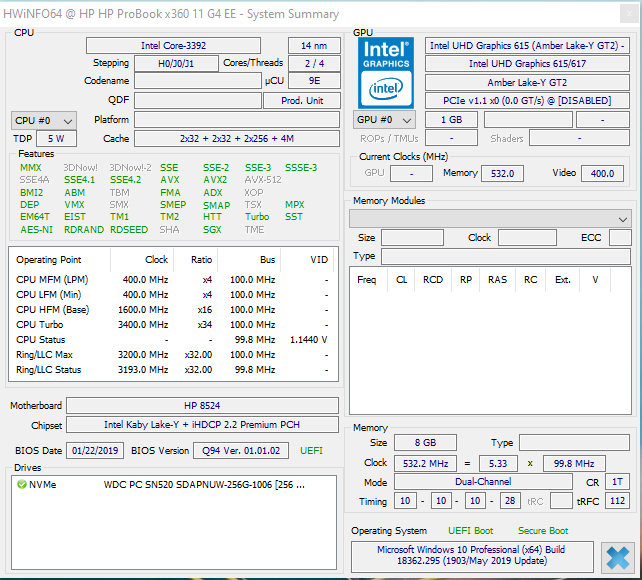Image resolution: width=642 pixels, height=580 pixels.
Task: Click the Intel Graphics logo
Action: point(386,73)
